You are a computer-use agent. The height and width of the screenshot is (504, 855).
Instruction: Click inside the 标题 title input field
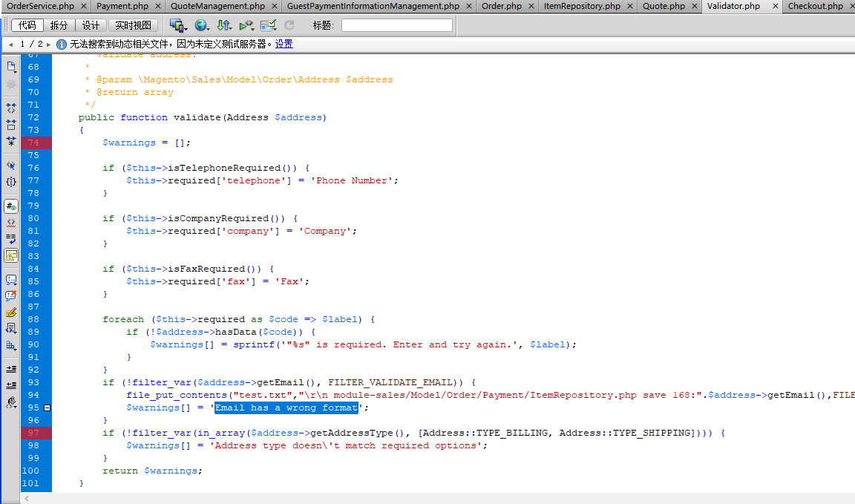point(397,24)
